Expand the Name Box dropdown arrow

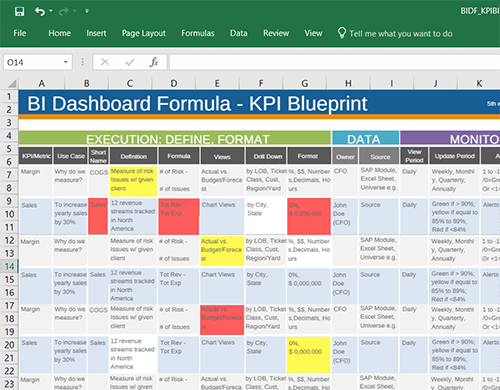click(66, 62)
